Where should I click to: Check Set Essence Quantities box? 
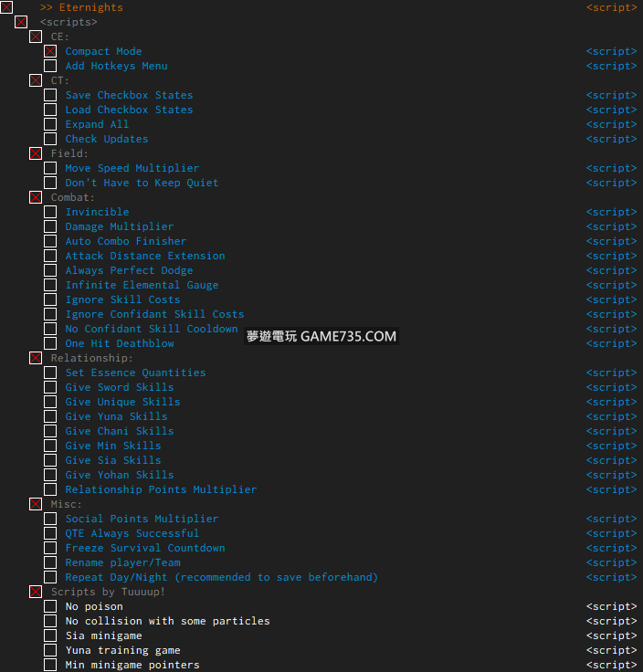pyautogui.click(x=50, y=373)
